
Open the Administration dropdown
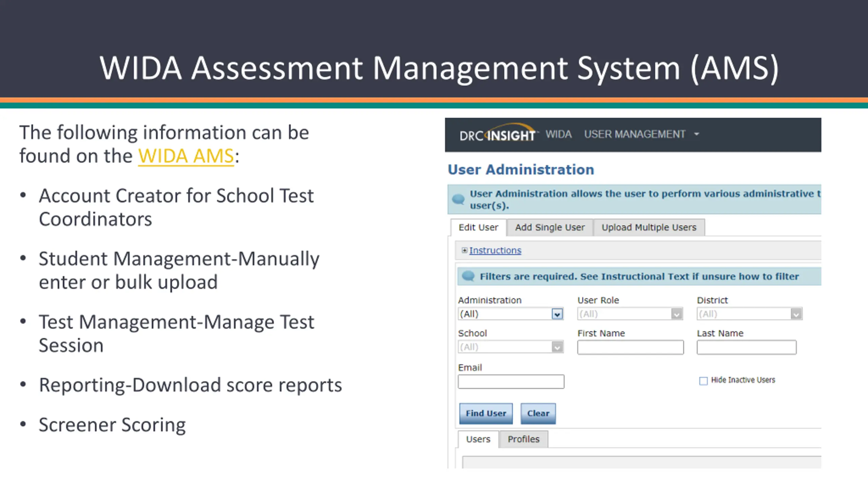pos(557,314)
